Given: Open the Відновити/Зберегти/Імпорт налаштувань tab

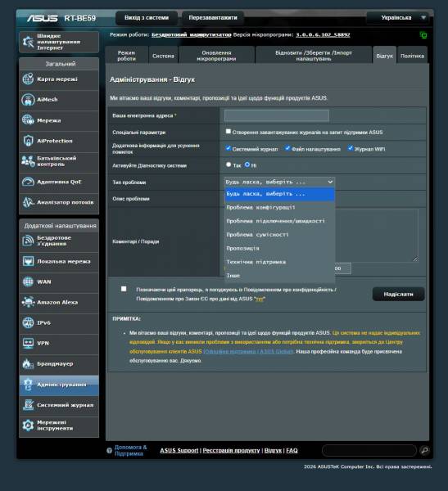Looking at the screenshot, I should 314,55.
